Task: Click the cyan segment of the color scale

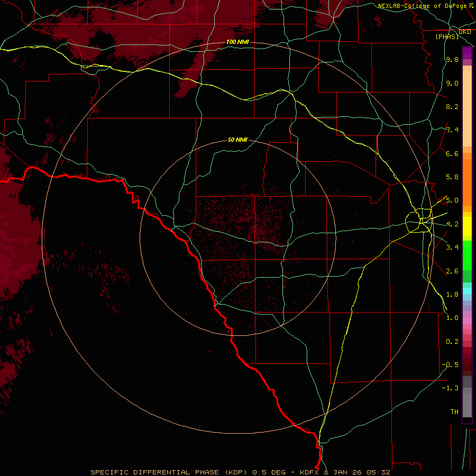Action: [x=467, y=291]
